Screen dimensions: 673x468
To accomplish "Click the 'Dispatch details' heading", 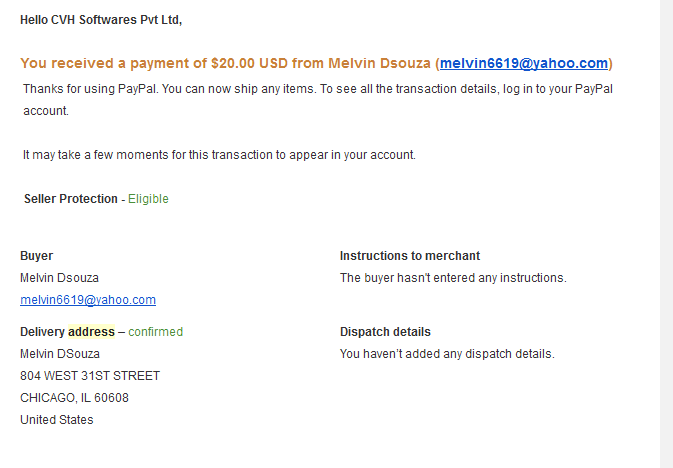I will [x=385, y=332].
